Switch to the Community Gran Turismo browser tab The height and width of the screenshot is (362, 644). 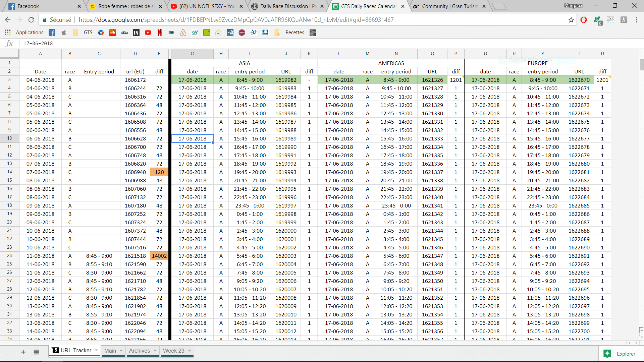(x=450, y=6)
